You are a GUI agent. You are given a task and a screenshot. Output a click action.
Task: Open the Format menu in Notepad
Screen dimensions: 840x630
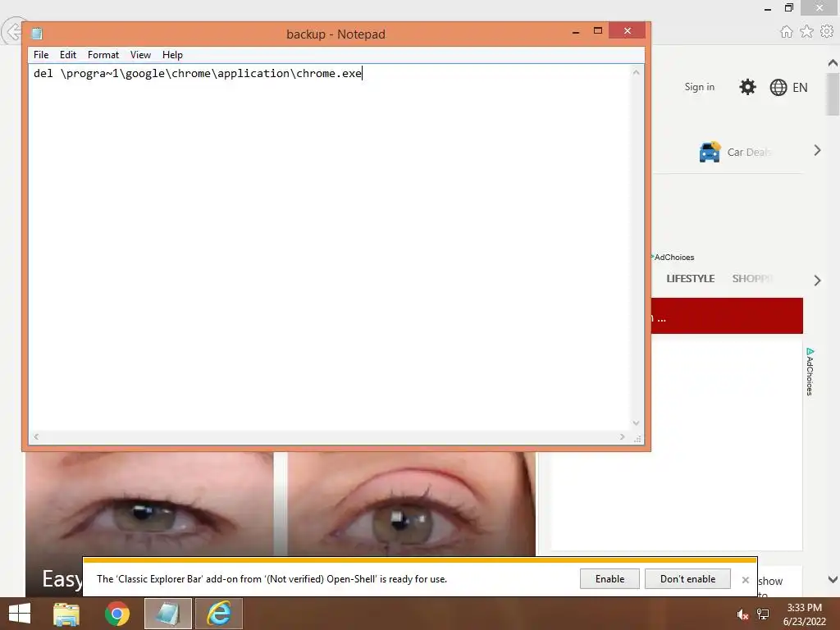tap(103, 55)
